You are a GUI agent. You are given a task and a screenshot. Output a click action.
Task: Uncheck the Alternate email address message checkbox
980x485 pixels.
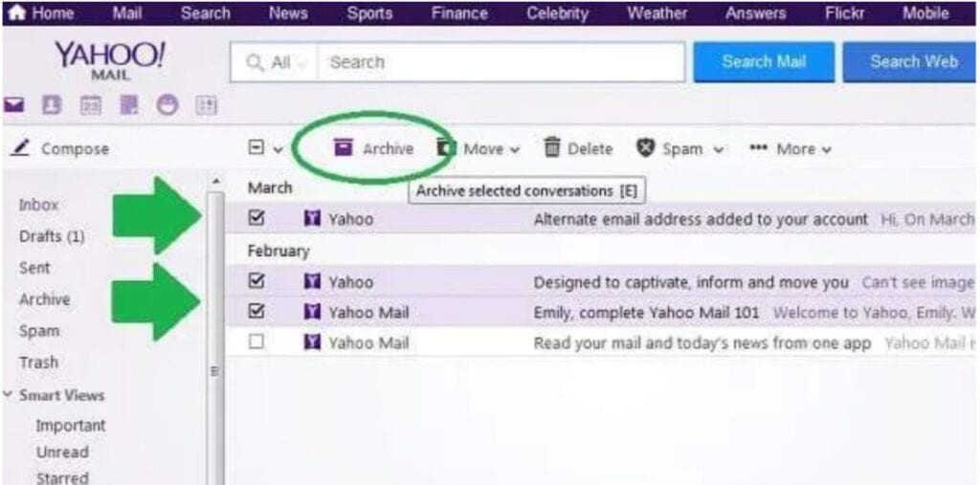click(x=256, y=218)
